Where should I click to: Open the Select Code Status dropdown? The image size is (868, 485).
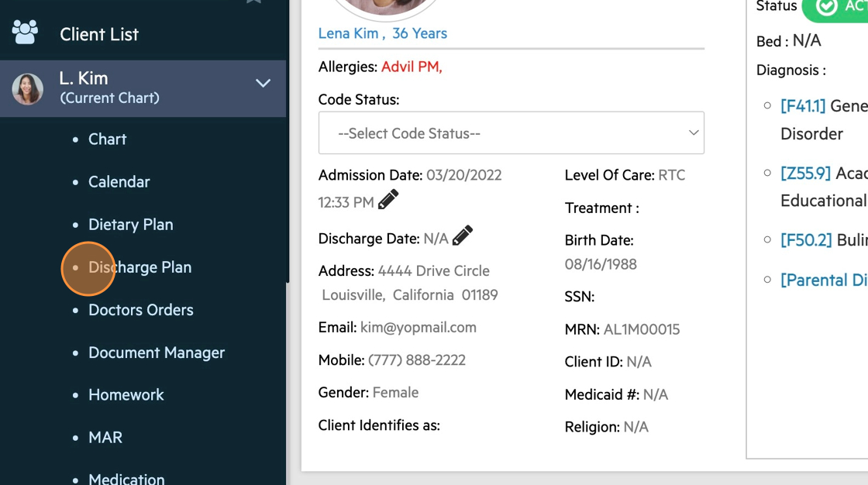tap(511, 133)
